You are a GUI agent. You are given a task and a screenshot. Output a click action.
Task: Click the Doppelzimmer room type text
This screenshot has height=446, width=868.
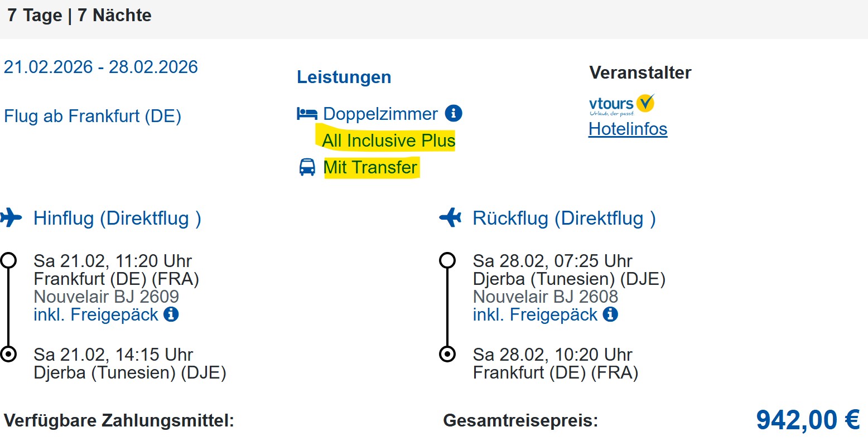click(380, 114)
